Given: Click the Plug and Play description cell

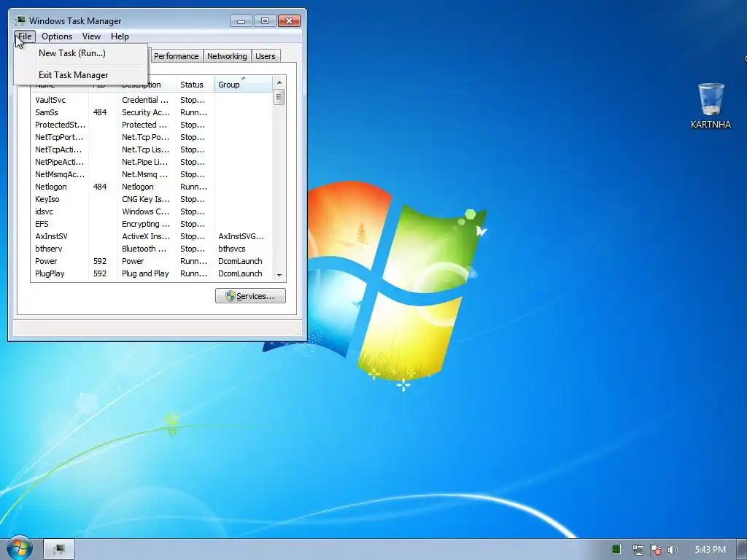Looking at the screenshot, I should [145, 273].
